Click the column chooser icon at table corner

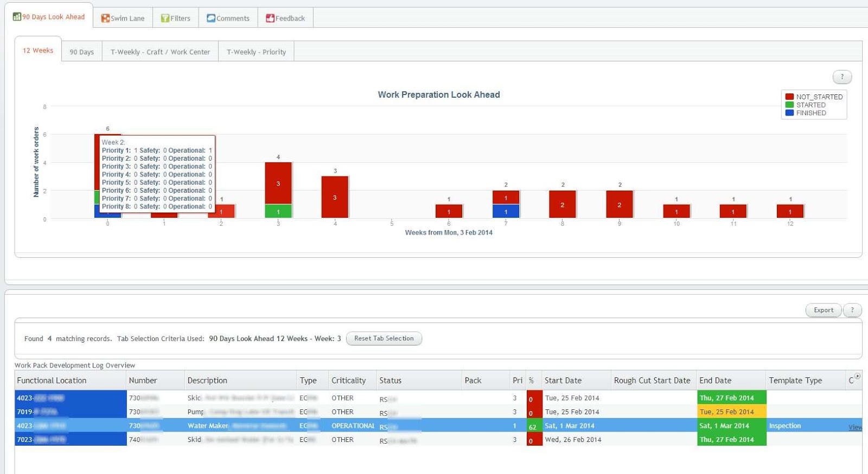(x=857, y=376)
